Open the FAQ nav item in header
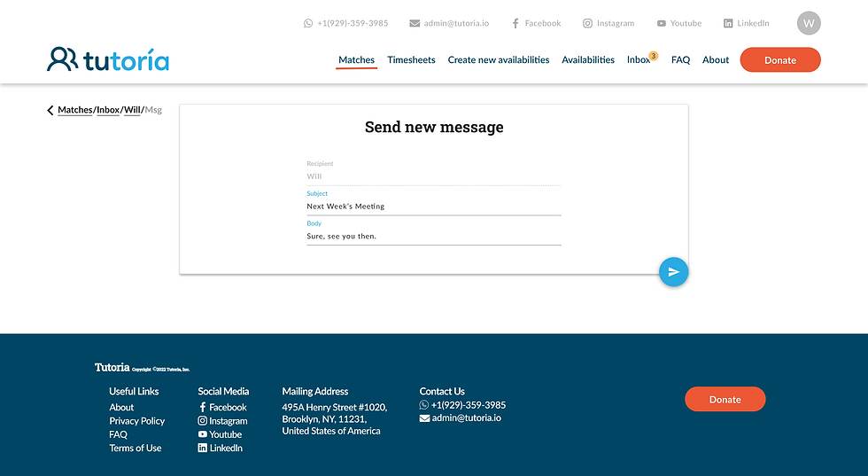Viewport: 868px width, 476px height. tap(680, 60)
